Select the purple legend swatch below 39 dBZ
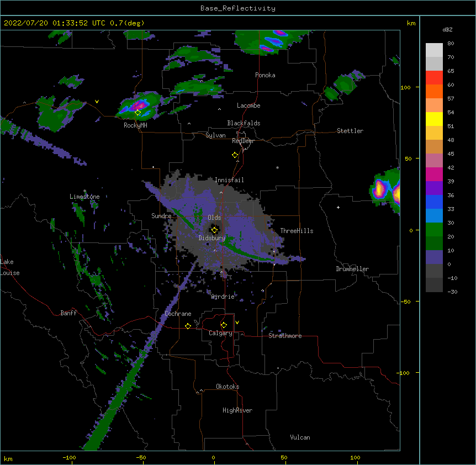The image size is (476, 465). click(x=434, y=188)
